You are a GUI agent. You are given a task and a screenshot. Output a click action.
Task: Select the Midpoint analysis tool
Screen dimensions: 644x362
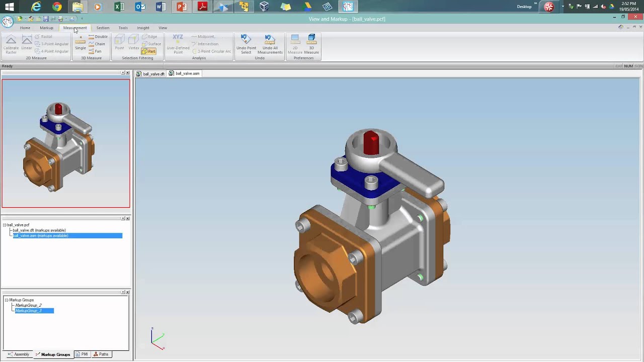click(203, 37)
